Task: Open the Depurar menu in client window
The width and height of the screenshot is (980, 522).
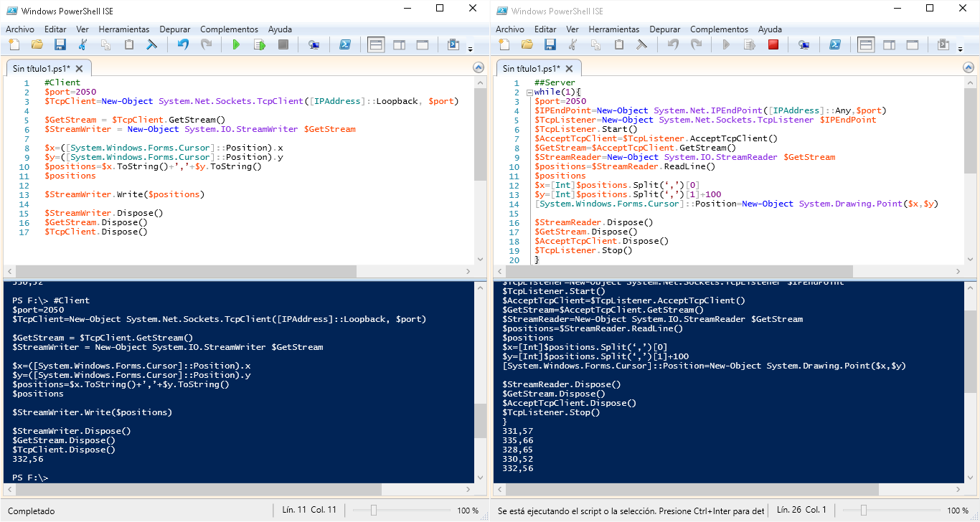Action: [175, 29]
